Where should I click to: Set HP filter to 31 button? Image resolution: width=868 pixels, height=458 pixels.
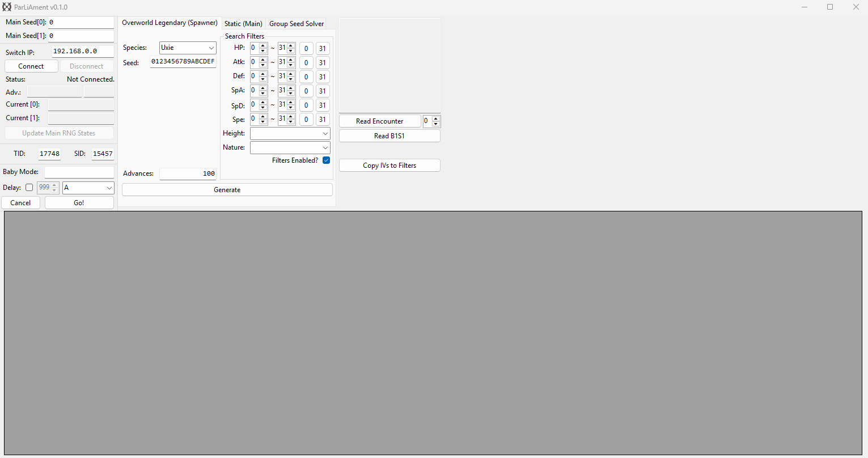pyautogui.click(x=323, y=49)
